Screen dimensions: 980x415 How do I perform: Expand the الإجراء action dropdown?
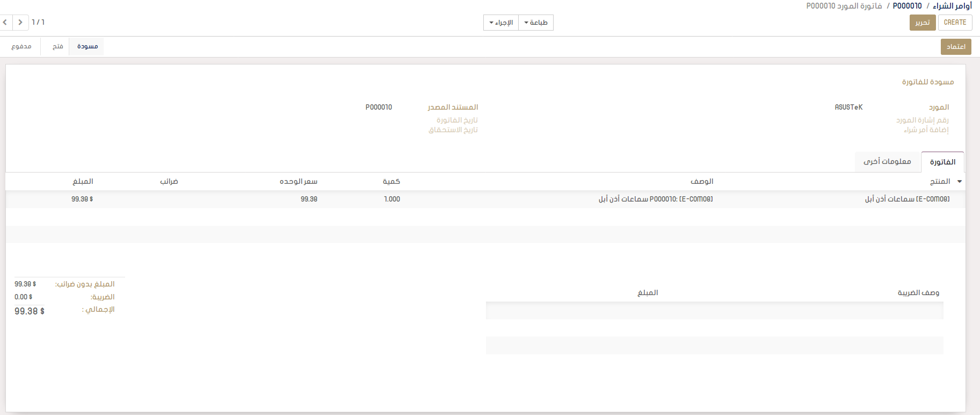click(x=501, y=23)
